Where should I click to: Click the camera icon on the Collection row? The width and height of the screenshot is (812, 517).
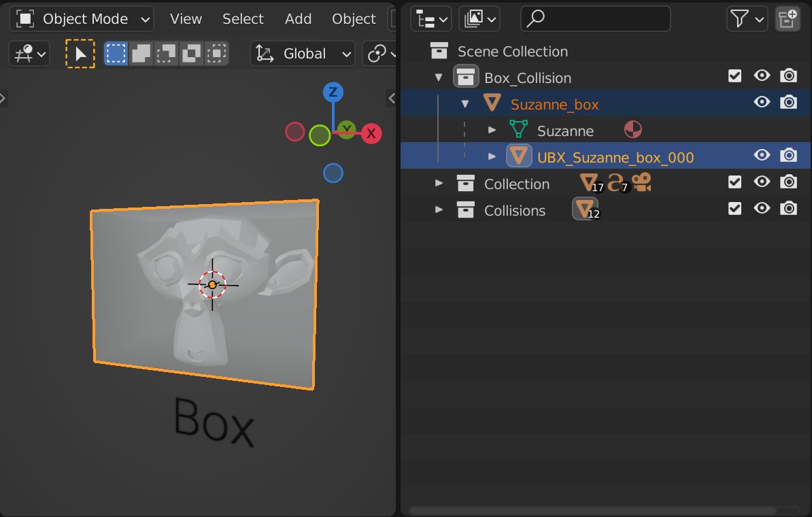[x=642, y=182]
